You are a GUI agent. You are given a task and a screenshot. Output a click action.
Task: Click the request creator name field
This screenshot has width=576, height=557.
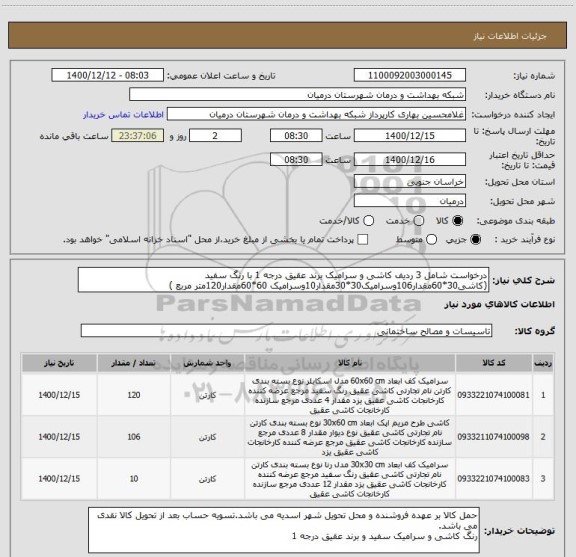coord(316,114)
